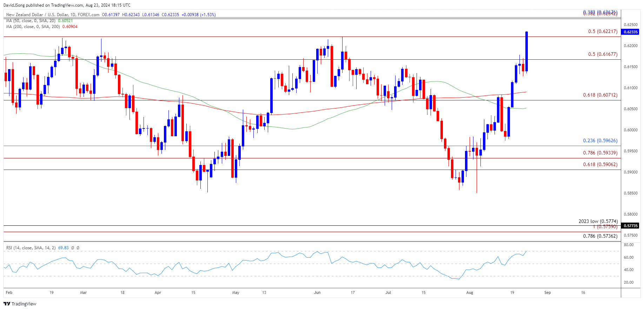
Task: Click the close value C0.62335
Action: click(170, 15)
